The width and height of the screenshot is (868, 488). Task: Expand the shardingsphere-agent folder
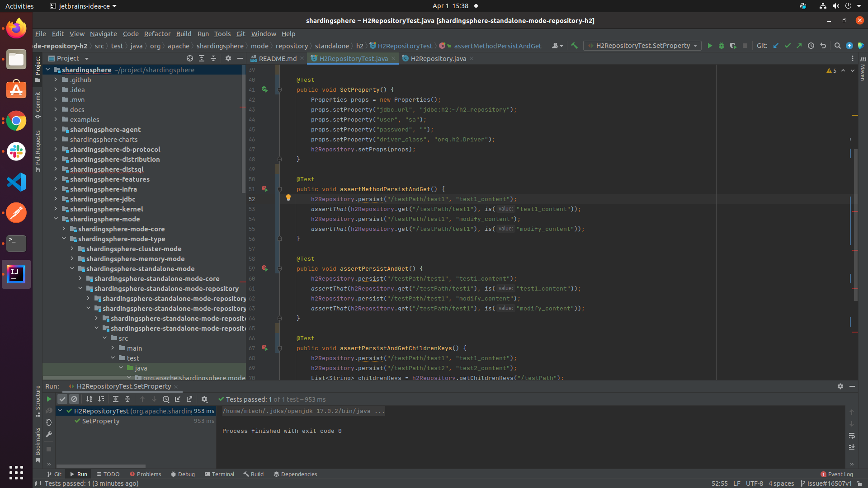click(56, 130)
